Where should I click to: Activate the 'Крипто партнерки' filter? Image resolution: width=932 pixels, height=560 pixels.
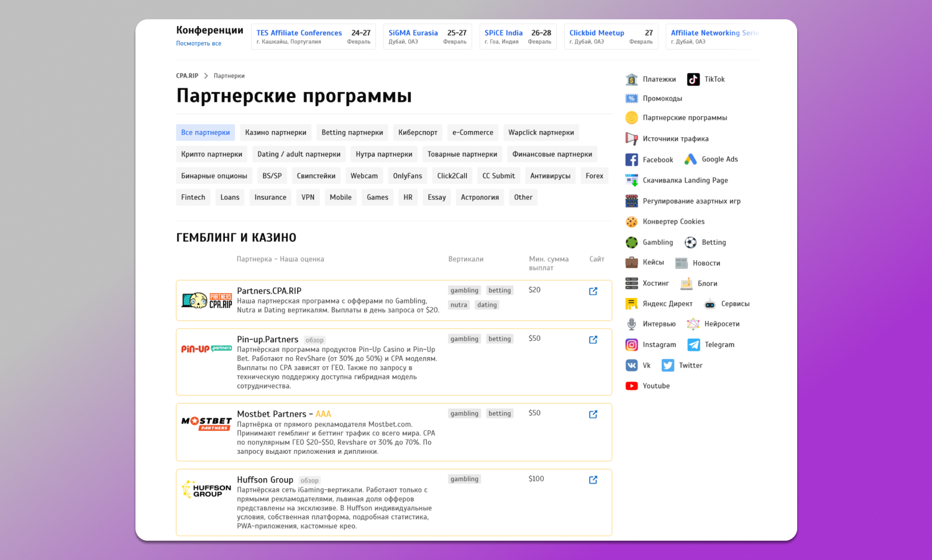[211, 153]
